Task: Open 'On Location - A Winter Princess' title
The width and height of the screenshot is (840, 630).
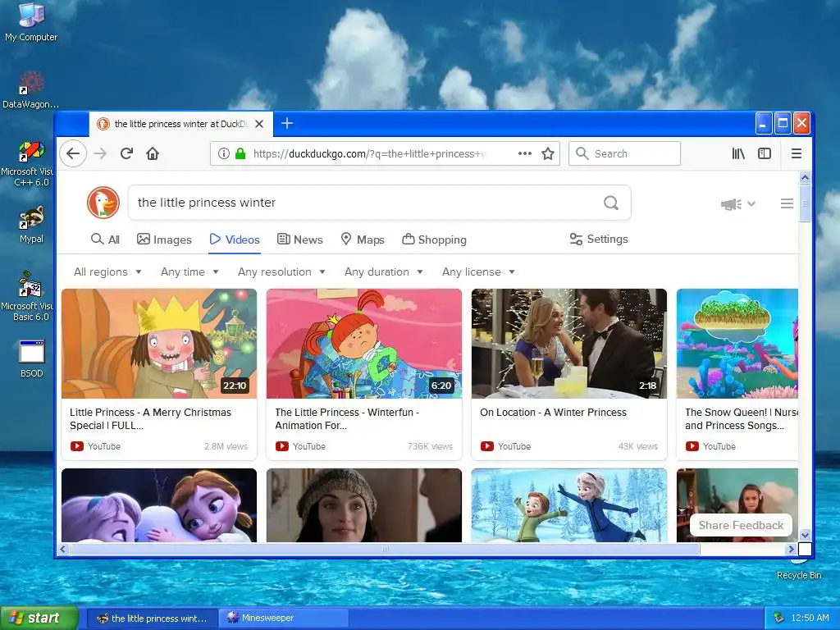Action: [554, 413]
